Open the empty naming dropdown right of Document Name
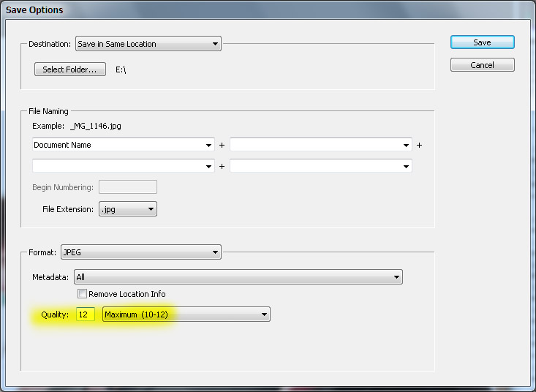This screenshot has height=392, width=536. point(320,145)
